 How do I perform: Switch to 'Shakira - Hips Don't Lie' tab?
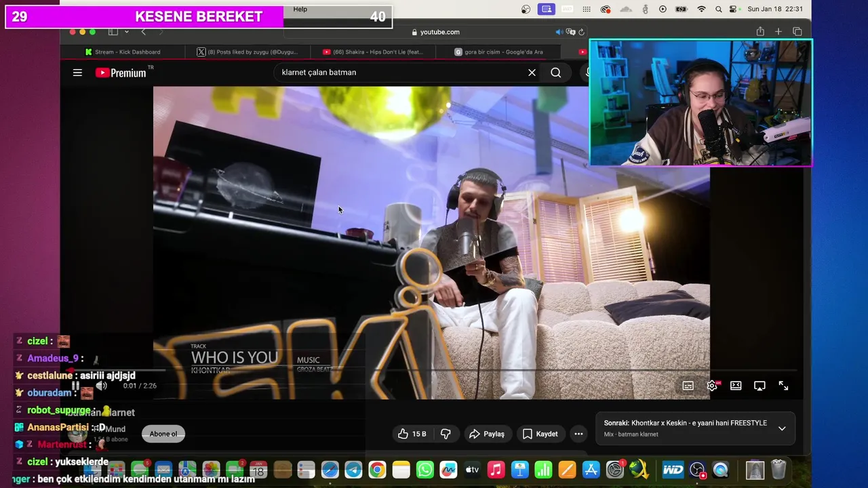pos(373,52)
